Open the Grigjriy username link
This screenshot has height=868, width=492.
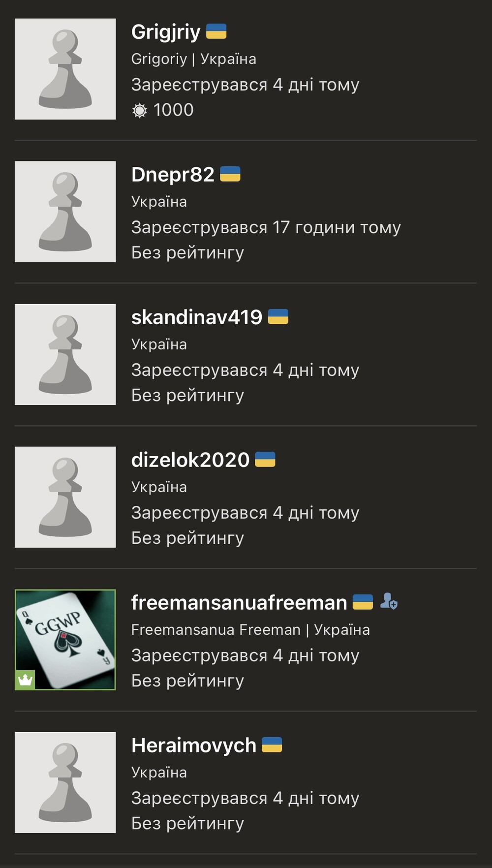(166, 32)
